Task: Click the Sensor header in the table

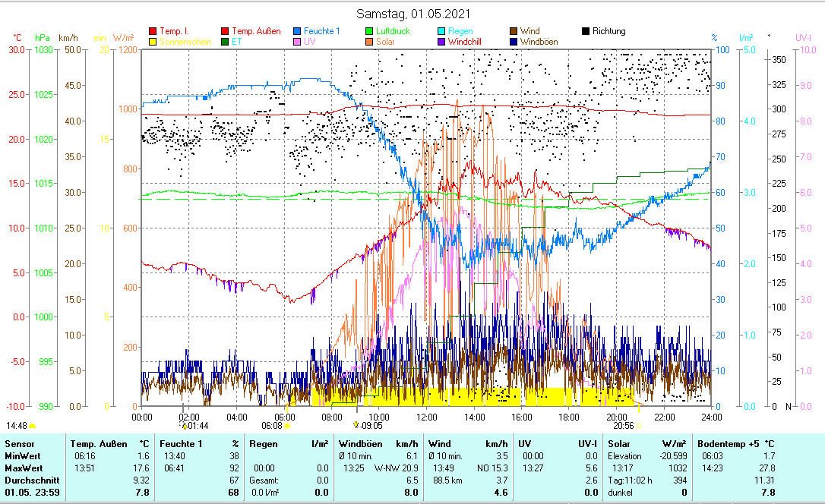Action: tap(20, 444)
